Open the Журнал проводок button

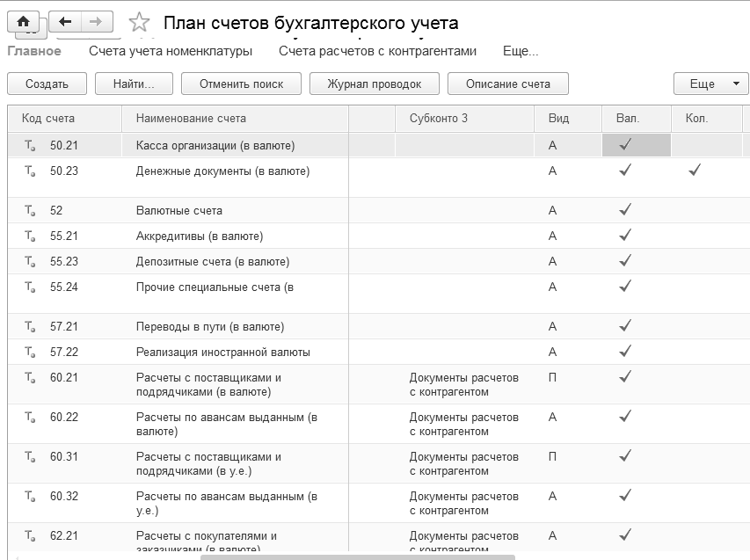coord(375,84)
